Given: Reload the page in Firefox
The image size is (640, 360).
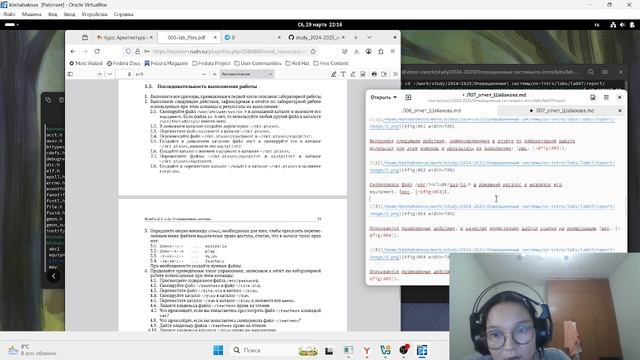Looking at the screenshot, I should click(x=97, y=51).
